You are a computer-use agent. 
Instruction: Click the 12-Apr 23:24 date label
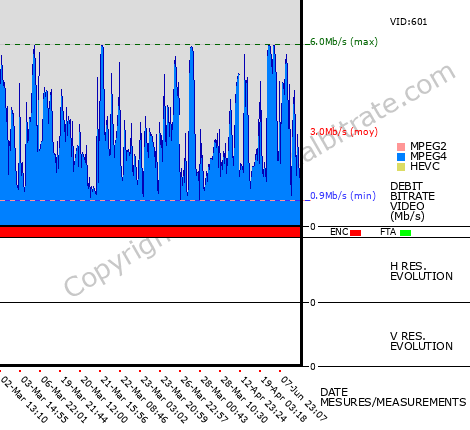pyautogui.click(x=263, y=400)
